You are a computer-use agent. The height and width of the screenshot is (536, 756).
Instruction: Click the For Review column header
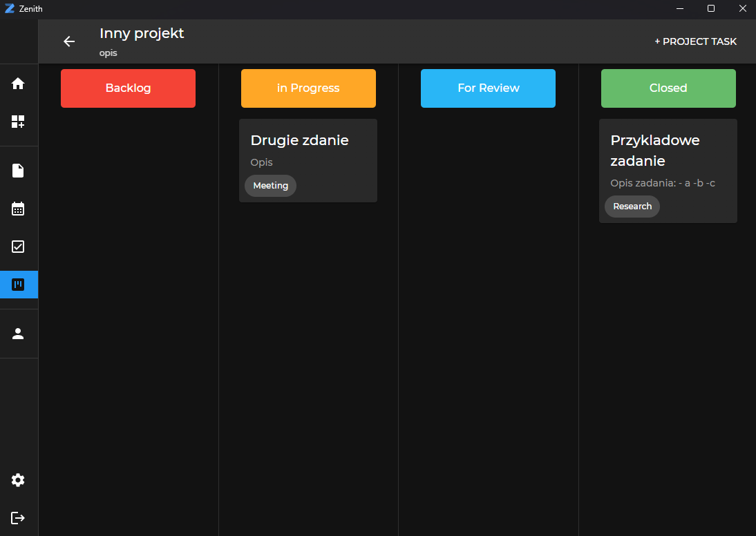point(489,88)
